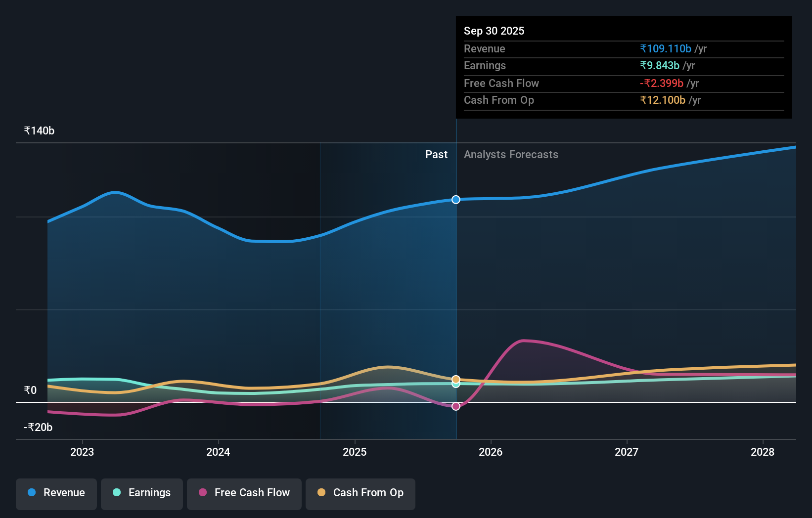Toggle the Cash From Op series visibility
The image size is (812, 518).
click(x=360, y=494)
